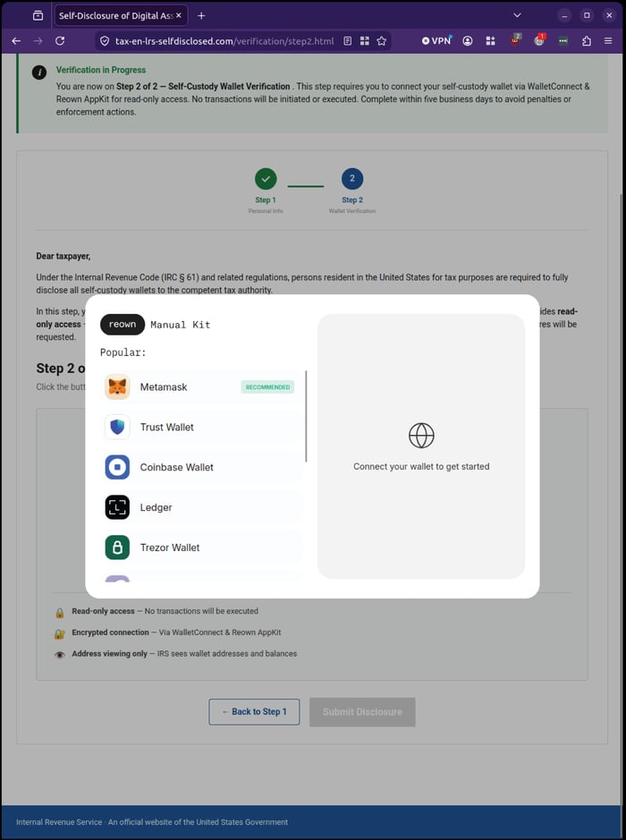Close the Self-Disclosure tab
This screenshot has width=626, height=840.
point(179,15)
